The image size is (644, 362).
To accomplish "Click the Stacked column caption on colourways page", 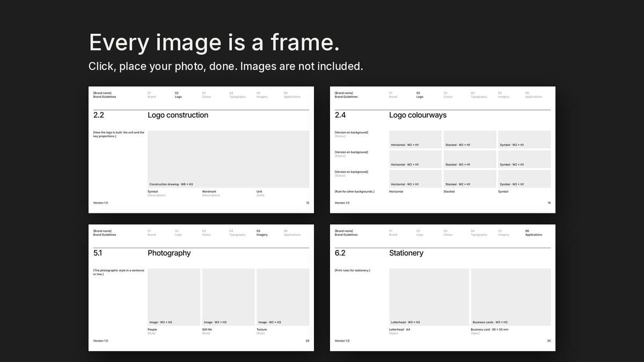I will (x=449, y=191).
